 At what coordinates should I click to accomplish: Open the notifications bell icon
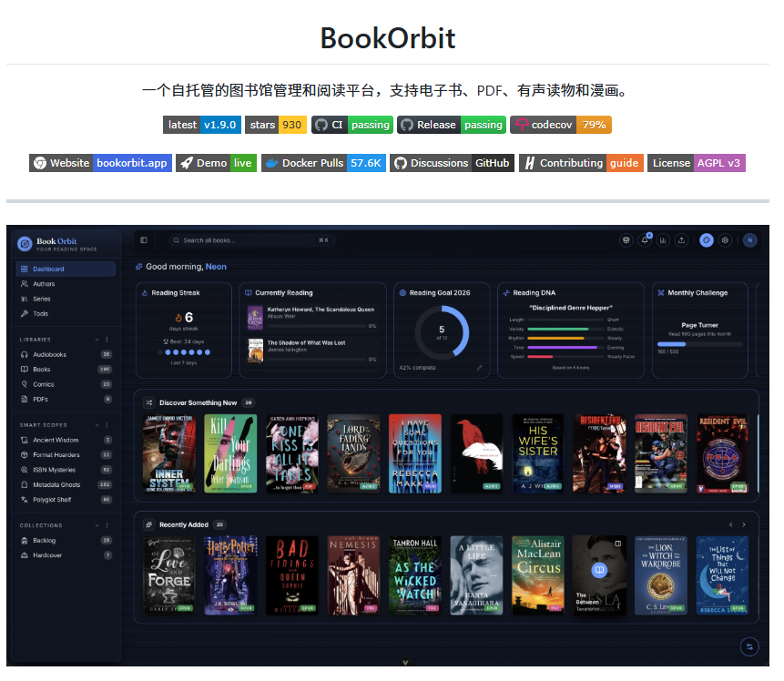point(645,240)
